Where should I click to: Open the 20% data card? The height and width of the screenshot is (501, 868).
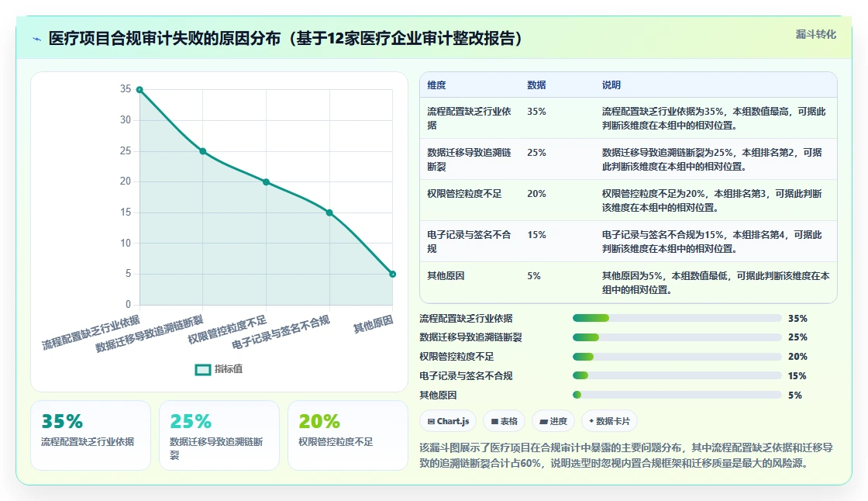pos(348,436)
